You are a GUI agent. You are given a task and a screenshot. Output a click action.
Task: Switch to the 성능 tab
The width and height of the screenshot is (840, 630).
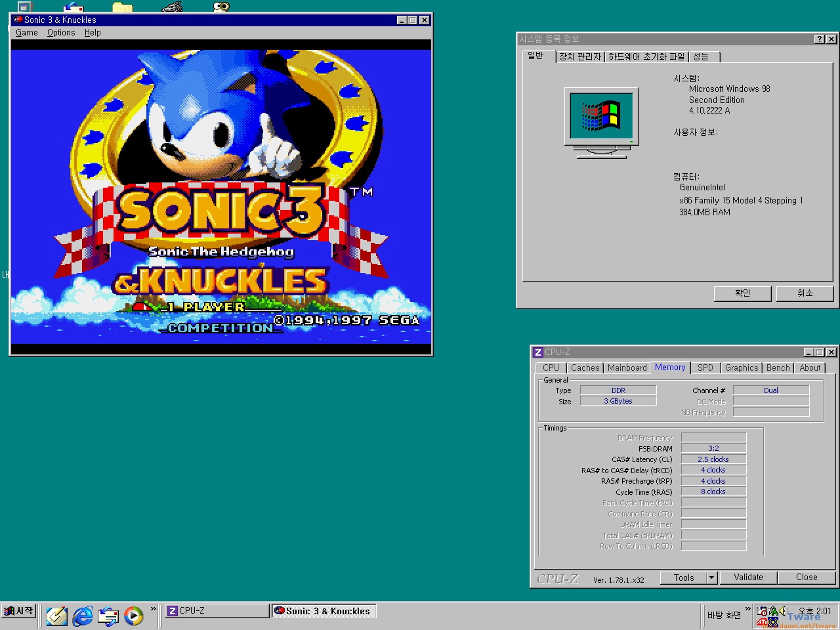point(704,57)
